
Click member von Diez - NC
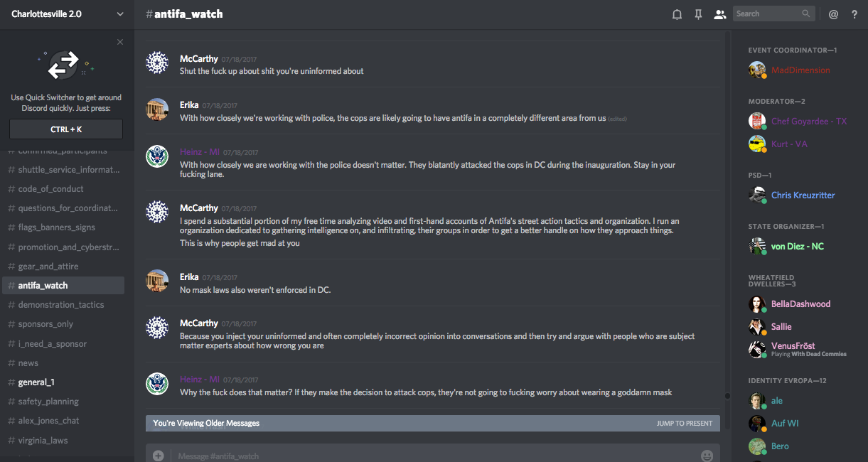click(797, 247)
